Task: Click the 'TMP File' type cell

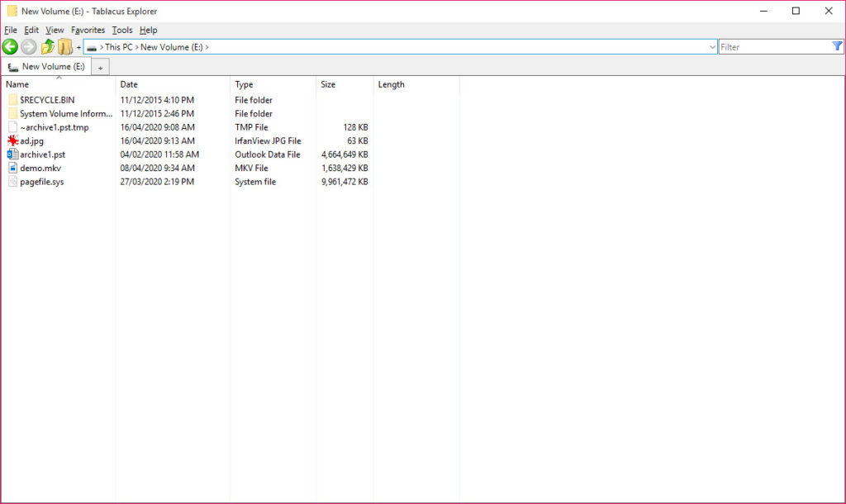Action: pos(251,127)
